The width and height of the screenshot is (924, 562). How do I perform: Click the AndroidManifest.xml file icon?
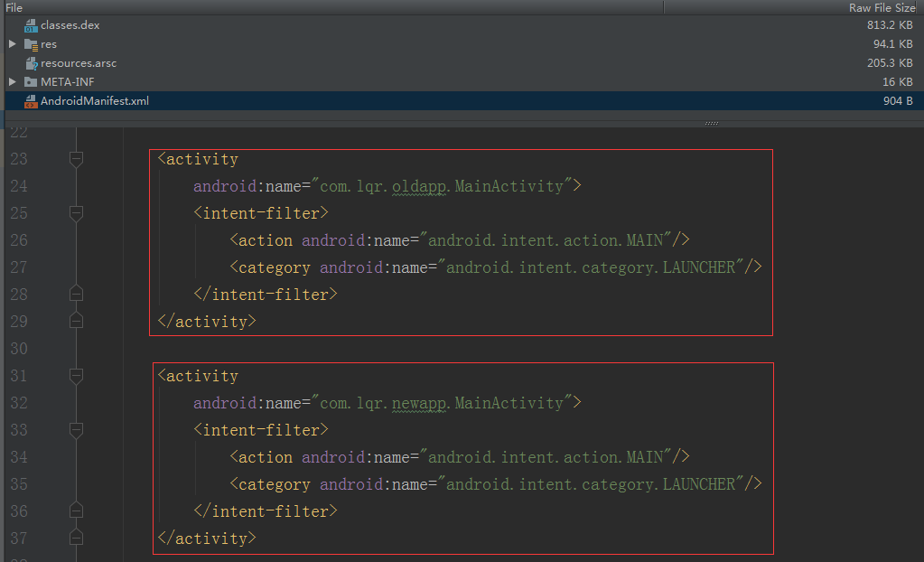click(31, 101)
